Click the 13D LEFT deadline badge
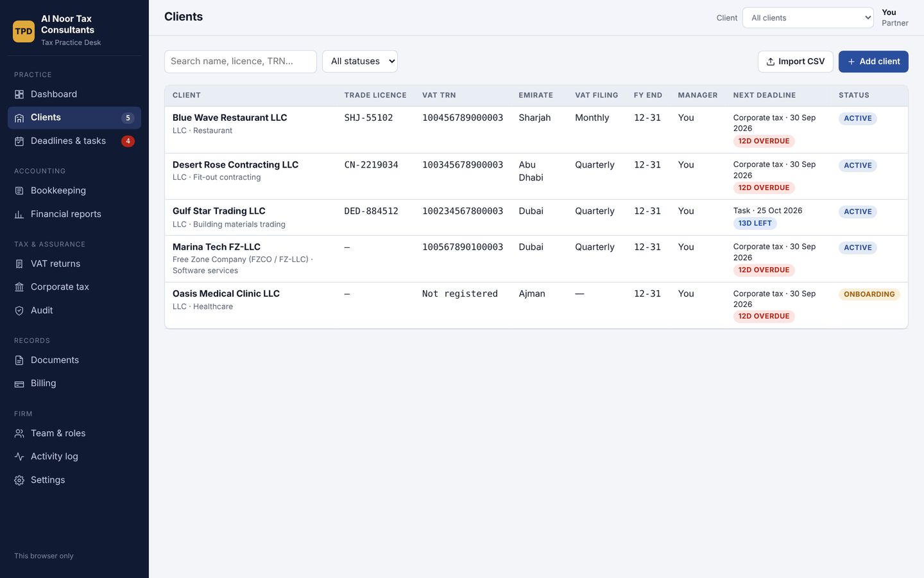The height and width of the screenshot is (578, 924). [x=755, y=223]
